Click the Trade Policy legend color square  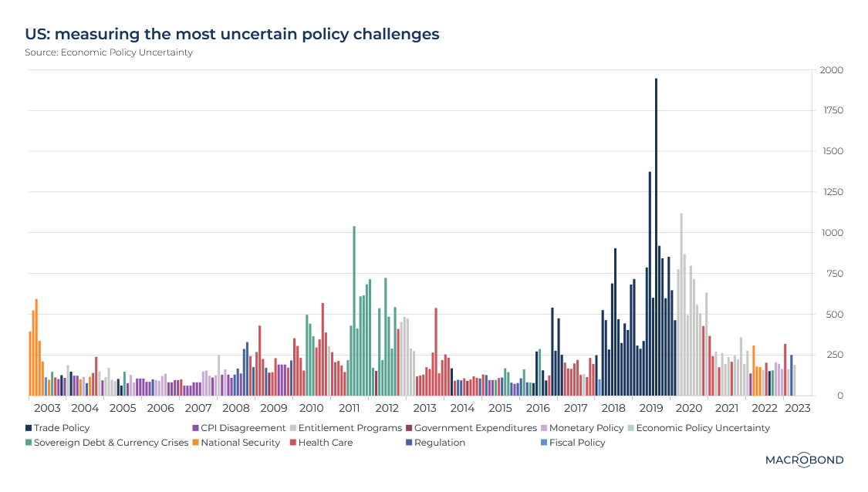click(29, 428)
